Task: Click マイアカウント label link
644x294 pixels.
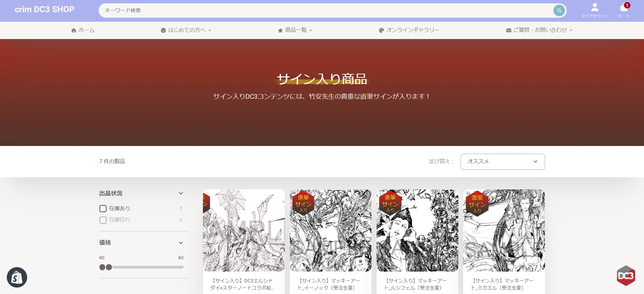Action: (594, 16)
